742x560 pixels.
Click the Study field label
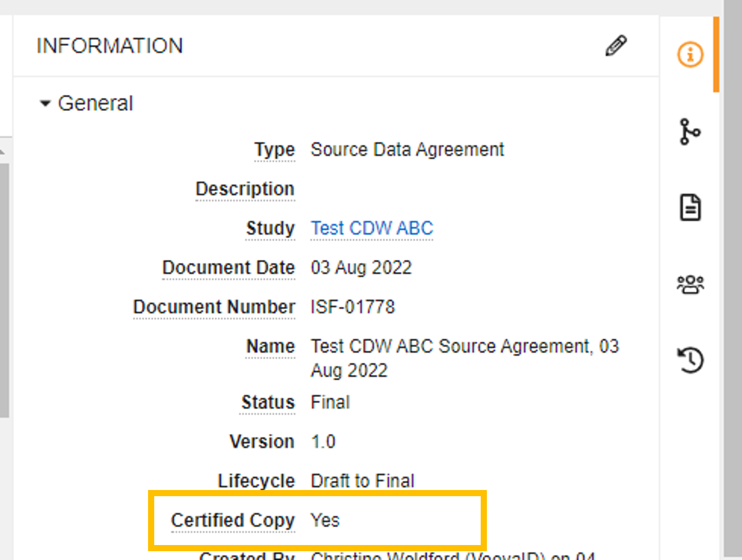[x=270, y=228]
